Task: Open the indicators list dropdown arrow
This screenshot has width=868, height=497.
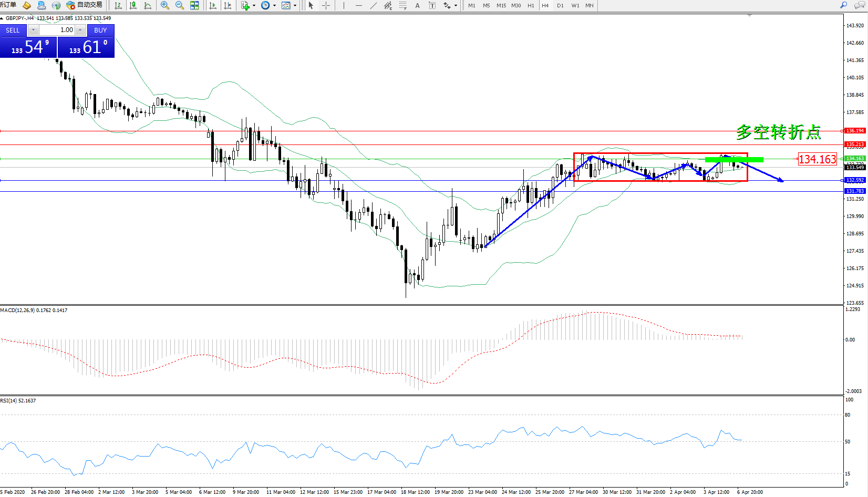Action: 254,5
